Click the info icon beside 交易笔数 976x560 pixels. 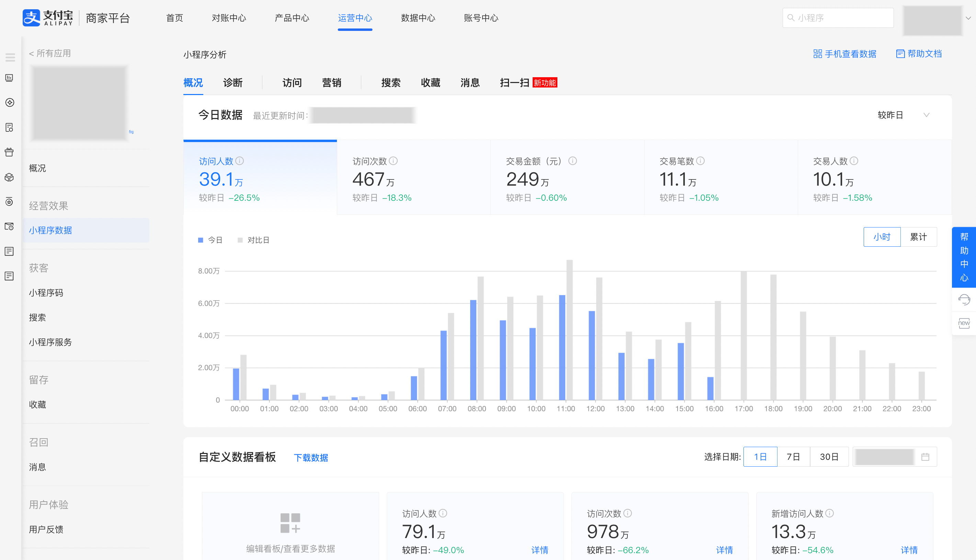(701, 161)
